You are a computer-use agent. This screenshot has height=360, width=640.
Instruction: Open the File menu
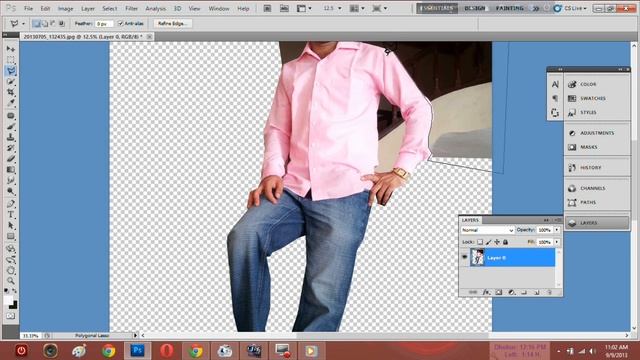(x=28, y=8)
